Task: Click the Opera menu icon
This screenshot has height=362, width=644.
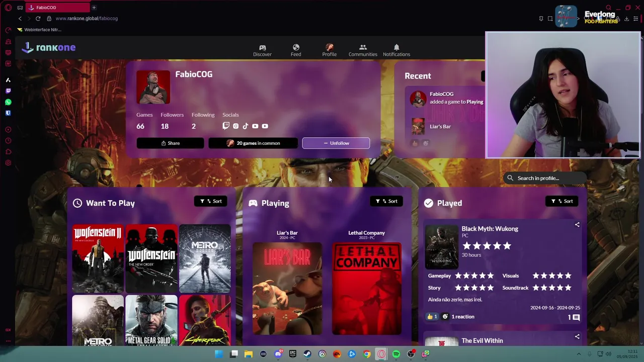Action: [x=8, y=8]
